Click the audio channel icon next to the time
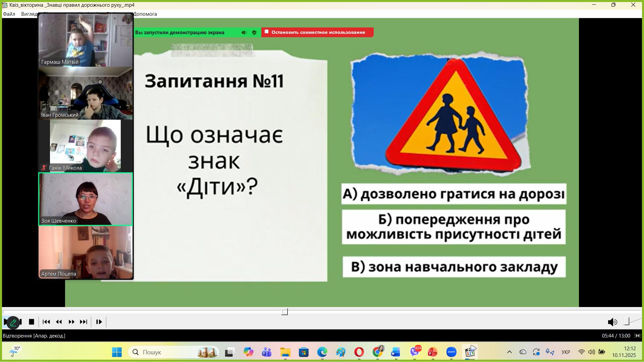 point(638,336)
